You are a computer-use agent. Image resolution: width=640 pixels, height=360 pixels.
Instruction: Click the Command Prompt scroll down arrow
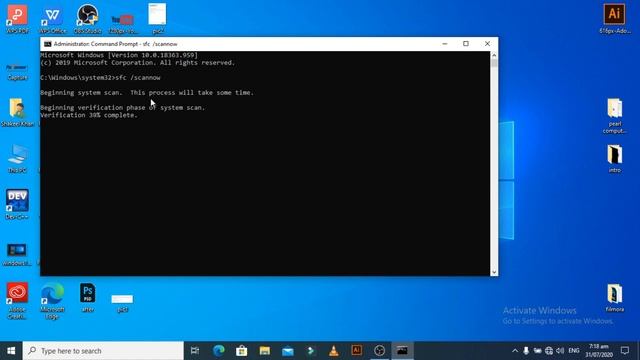[494, 272]
